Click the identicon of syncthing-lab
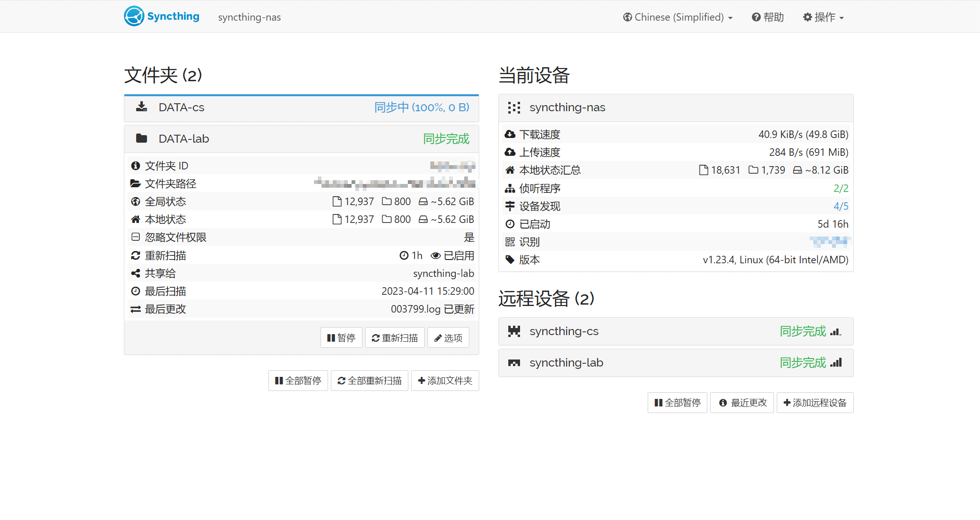This screenshot has width=980, height=520. (x=514, y=363)
